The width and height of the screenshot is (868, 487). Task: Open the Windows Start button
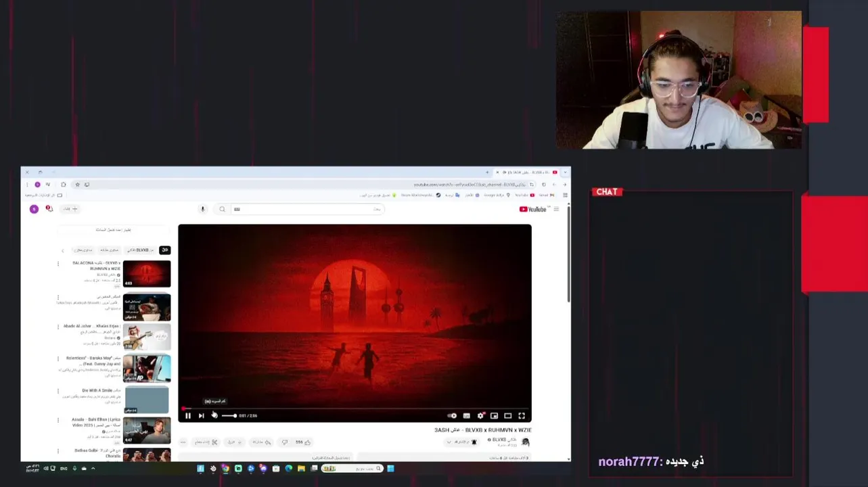(x=390, y=469)
